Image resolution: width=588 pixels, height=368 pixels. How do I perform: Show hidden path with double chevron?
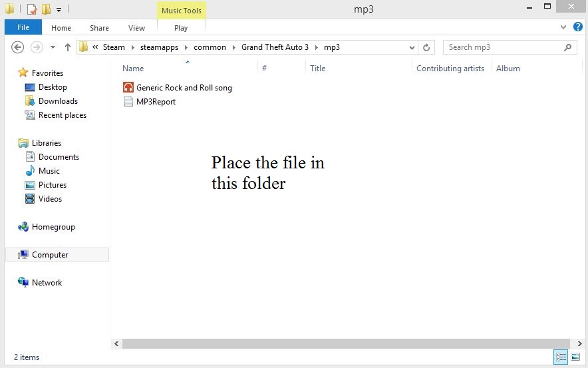(x=95, y=47)
